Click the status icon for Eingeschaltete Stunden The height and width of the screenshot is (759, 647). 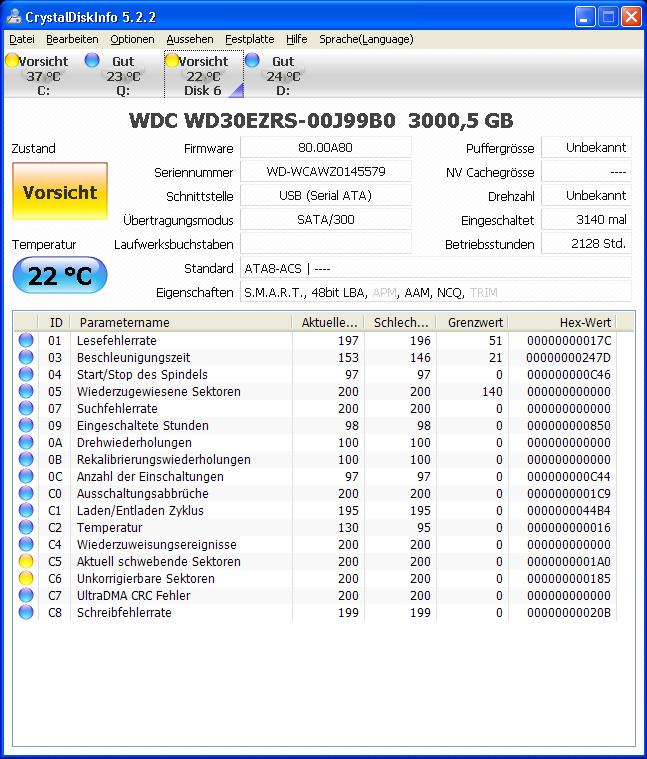point(26,425)
